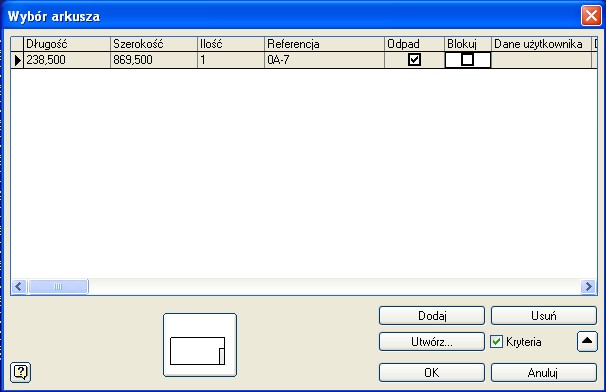Collapse criteria with the up arrow button
This screenshot has width=606, height=392.
coord(587,341)
